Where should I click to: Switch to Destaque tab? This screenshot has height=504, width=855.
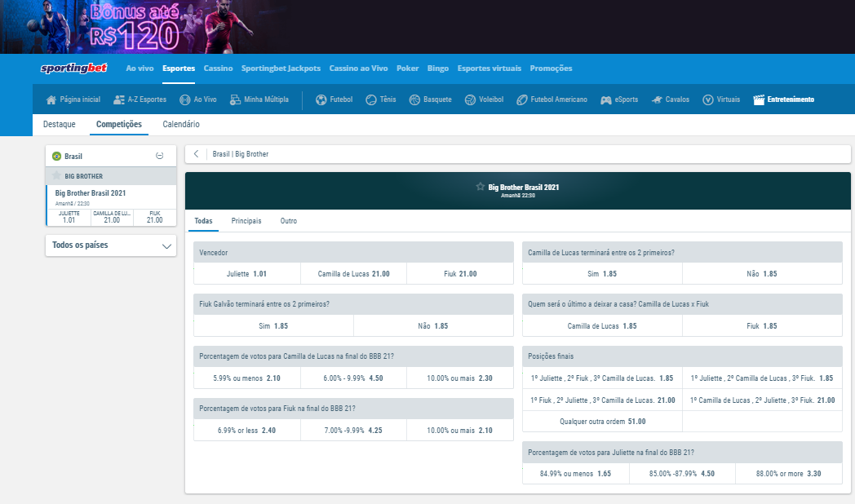pos(60,124)
